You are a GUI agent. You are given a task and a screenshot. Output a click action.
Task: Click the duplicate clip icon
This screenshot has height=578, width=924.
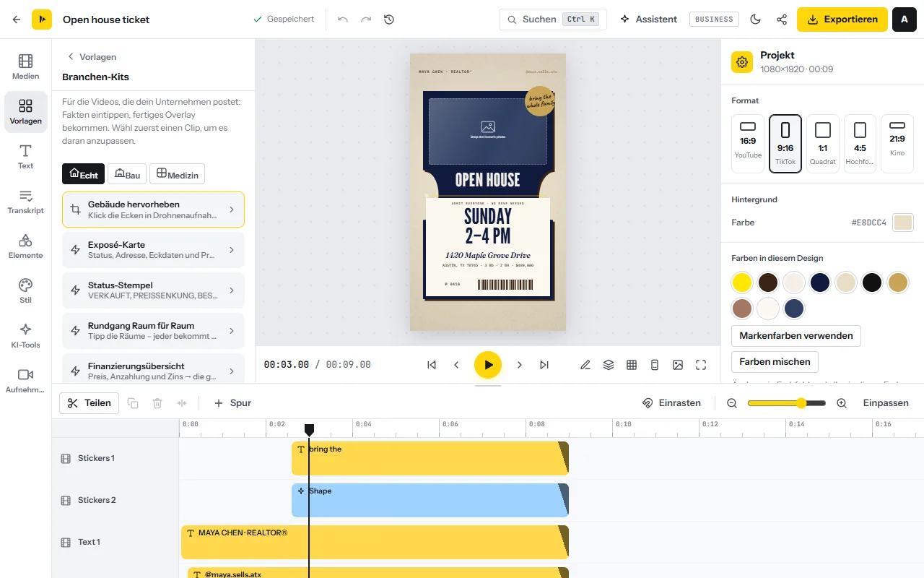(x=133, y=403)
